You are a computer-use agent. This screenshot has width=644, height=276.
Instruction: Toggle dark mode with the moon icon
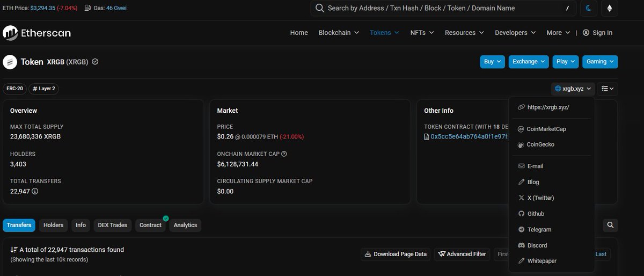588,8
